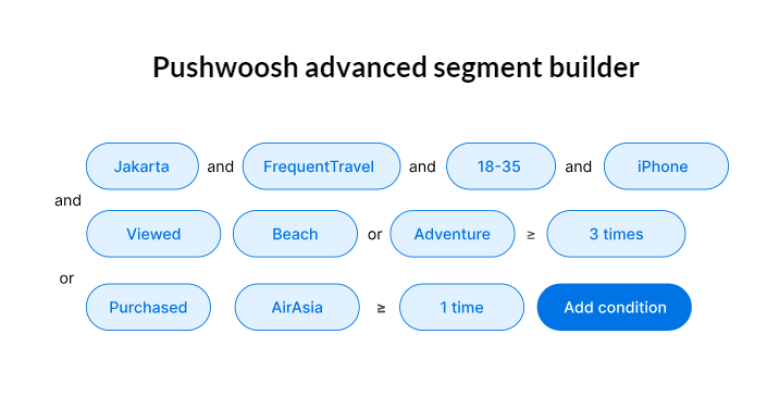
Task: Toggle the 'and' group operator on the left
Action: coord(68,200)
